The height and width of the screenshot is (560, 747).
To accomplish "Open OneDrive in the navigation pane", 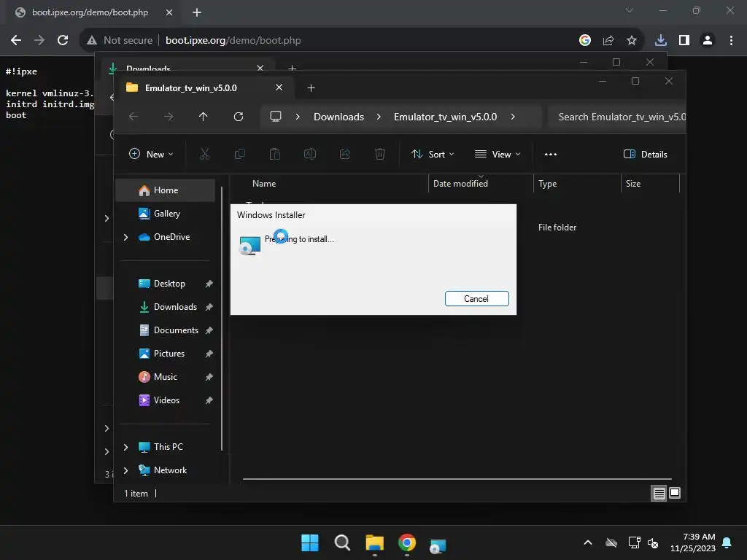I will (x=166, y=237).
